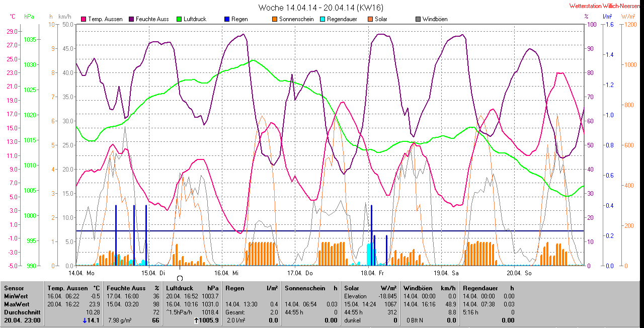Select the 'Sonnenschein' legend label
The image size is (644, 328).
[x=295, y=19]
